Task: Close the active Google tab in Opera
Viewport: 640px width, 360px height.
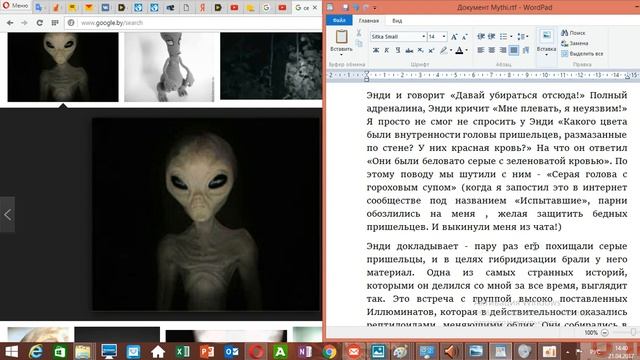Action: 315,7
